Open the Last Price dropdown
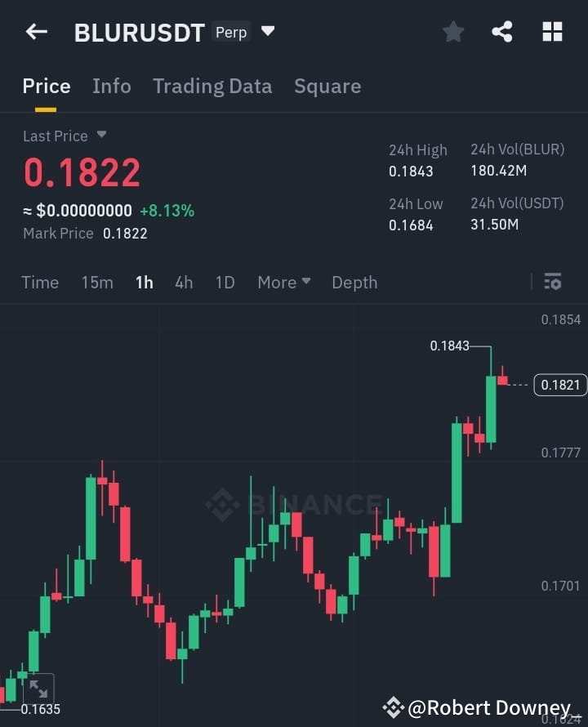The height and width of the screenshot is (727, 588). 100,136
